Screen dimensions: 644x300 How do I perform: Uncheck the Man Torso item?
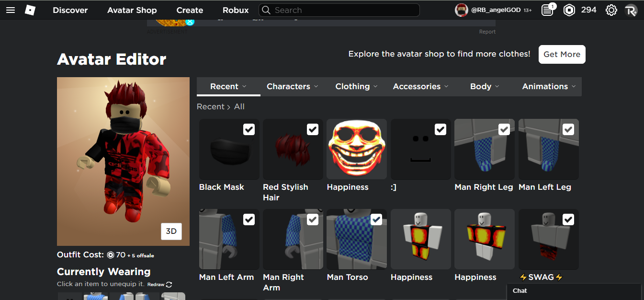coord(376,219)
